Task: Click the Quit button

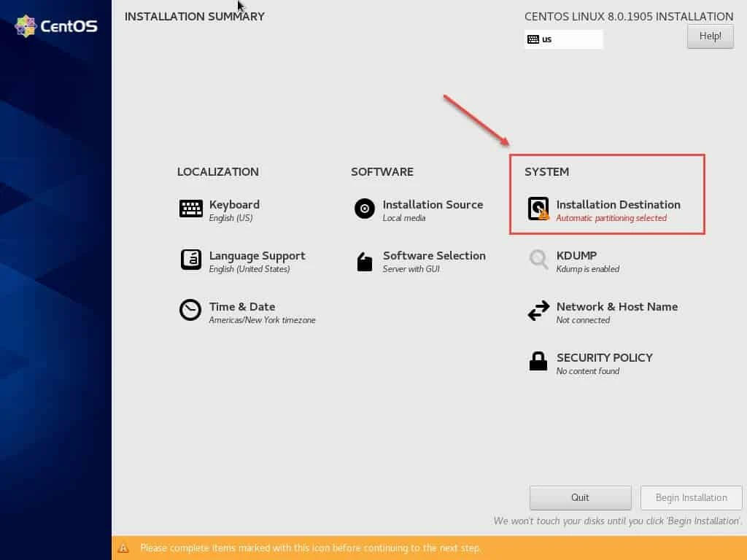Action: (x=580, y=497)
